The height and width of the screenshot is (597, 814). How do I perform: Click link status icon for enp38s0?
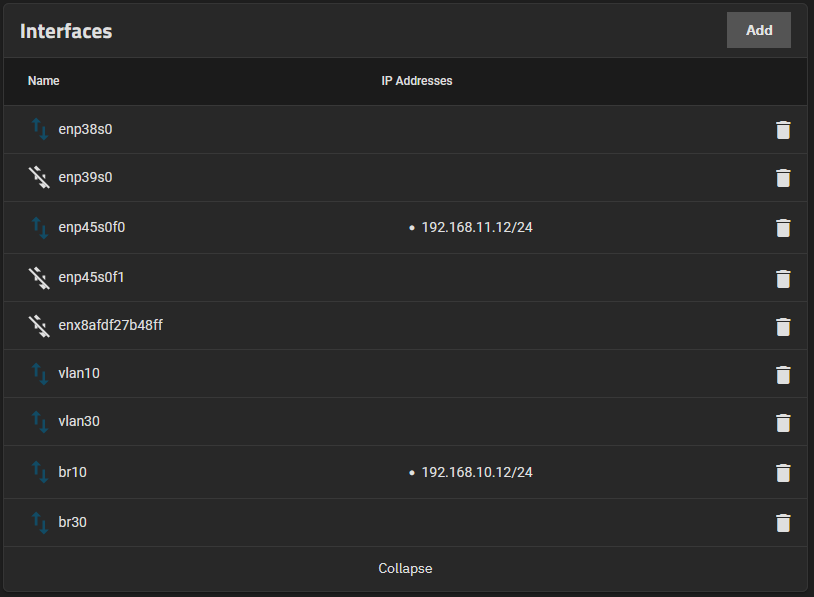[39, 129]
